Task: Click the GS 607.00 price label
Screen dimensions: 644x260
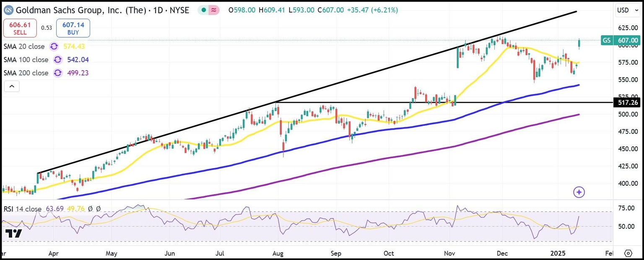Action: pos(621,41)
